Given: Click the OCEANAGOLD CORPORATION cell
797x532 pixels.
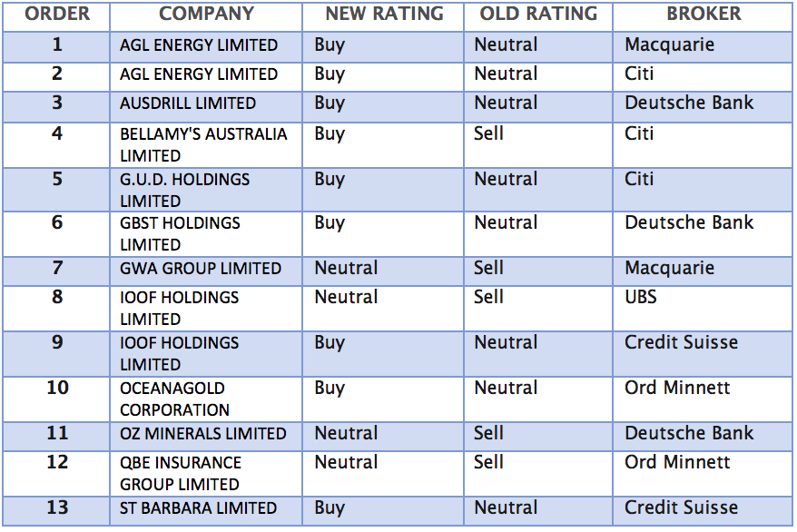Looking at the screenshot, I should tap(175, 399).
